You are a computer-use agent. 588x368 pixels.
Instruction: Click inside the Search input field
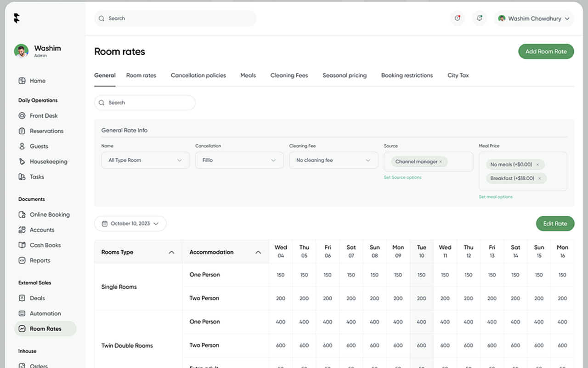(x=175, y=18)
